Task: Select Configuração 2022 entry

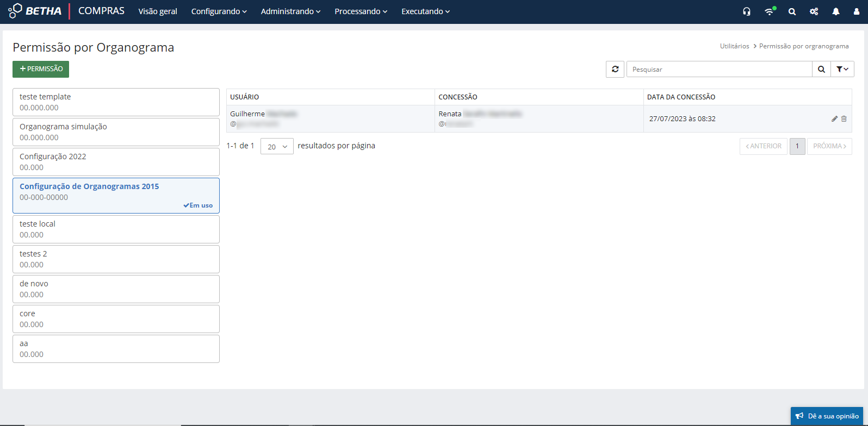Action: (x=116, y=162)
